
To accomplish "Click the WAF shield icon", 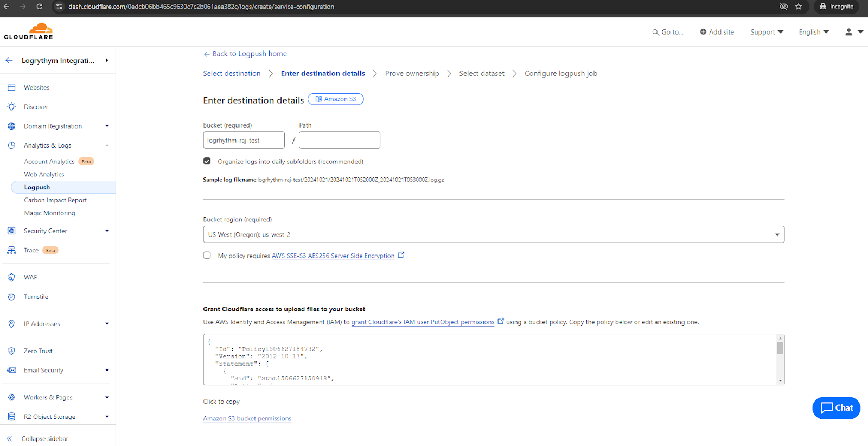I will tap(11, 277).
